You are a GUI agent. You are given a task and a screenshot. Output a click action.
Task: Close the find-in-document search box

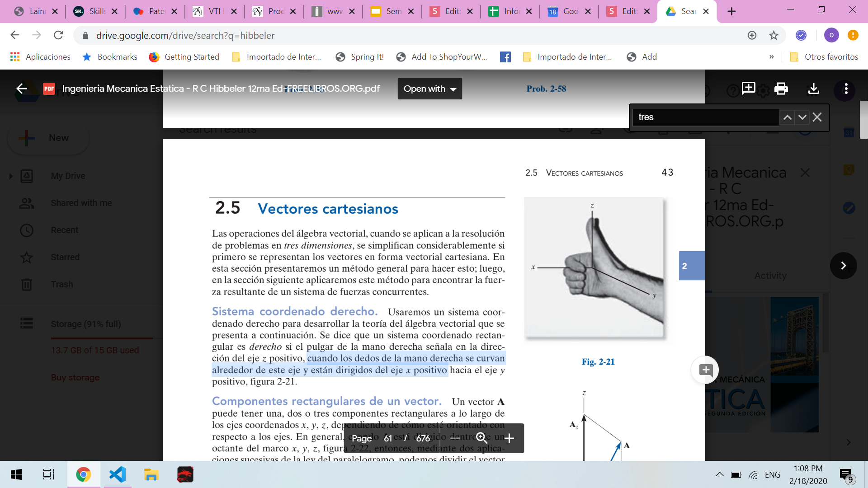817,117
